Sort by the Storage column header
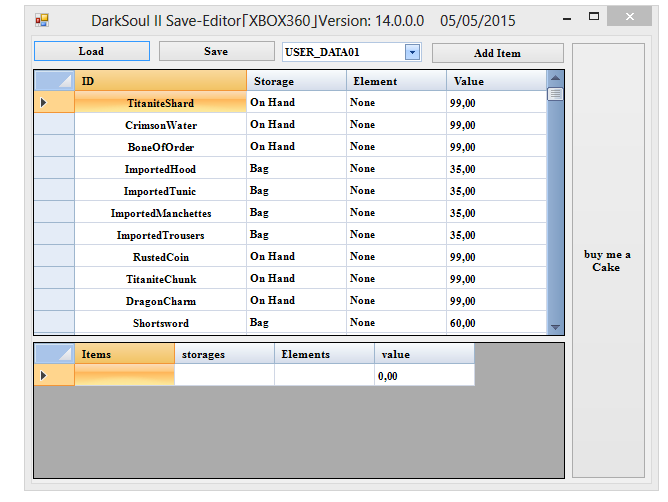The width and height of the screenshot is (668, 502). 296,81
